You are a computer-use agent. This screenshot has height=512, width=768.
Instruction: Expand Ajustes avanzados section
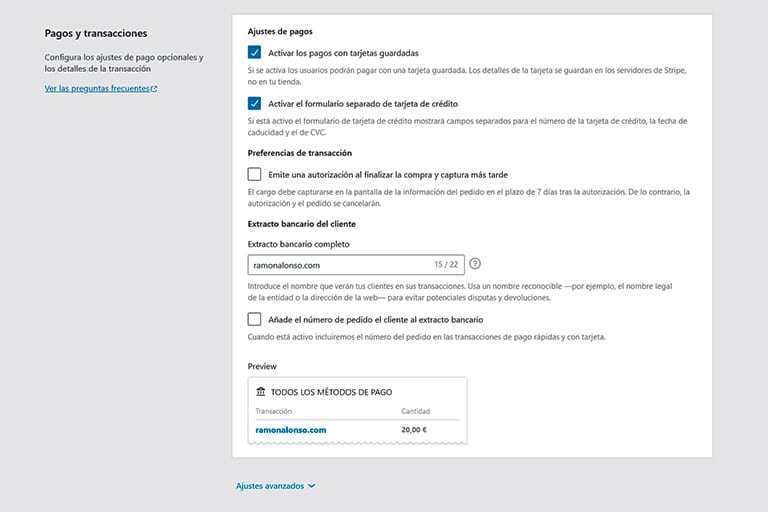click(276, 486)
